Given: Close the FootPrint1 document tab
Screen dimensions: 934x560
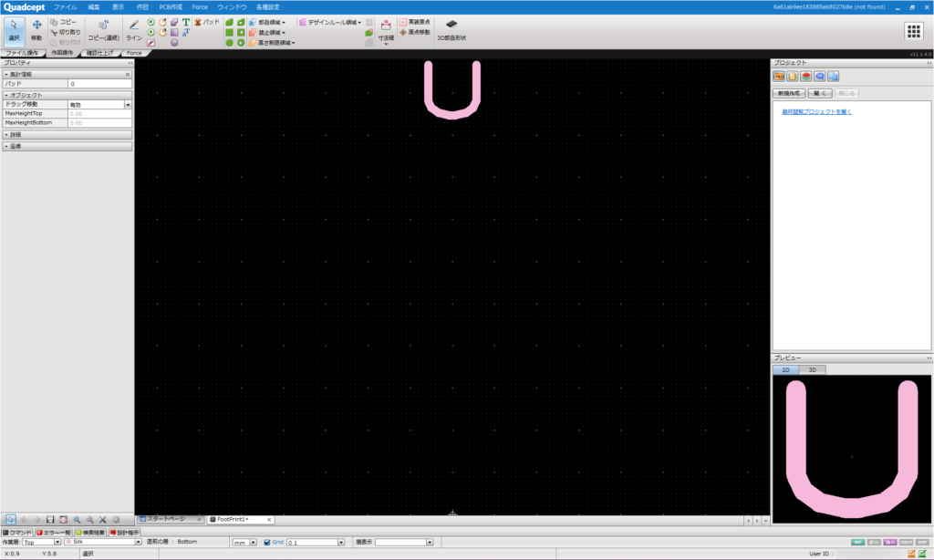Looking at the screenshot, I should coord(269,520).
